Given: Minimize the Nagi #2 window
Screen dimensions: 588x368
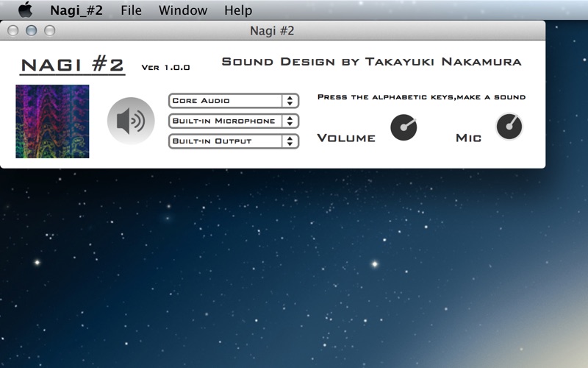Looking at the screenshot, I should [x=32, y=30].
